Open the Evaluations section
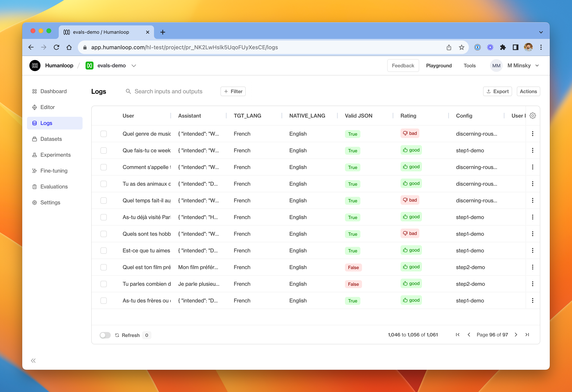This screenshot has width=572, height=392. [x=54, y=186]
